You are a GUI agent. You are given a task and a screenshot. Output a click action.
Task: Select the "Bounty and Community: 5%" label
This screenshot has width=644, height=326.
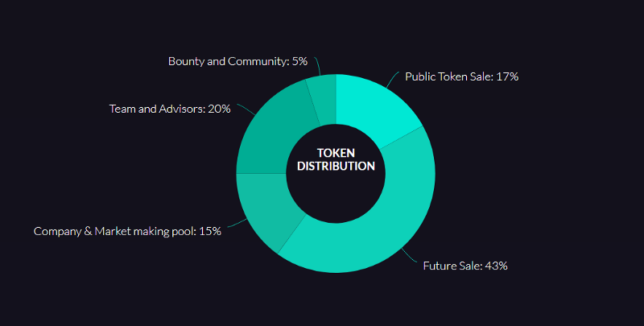237,61
